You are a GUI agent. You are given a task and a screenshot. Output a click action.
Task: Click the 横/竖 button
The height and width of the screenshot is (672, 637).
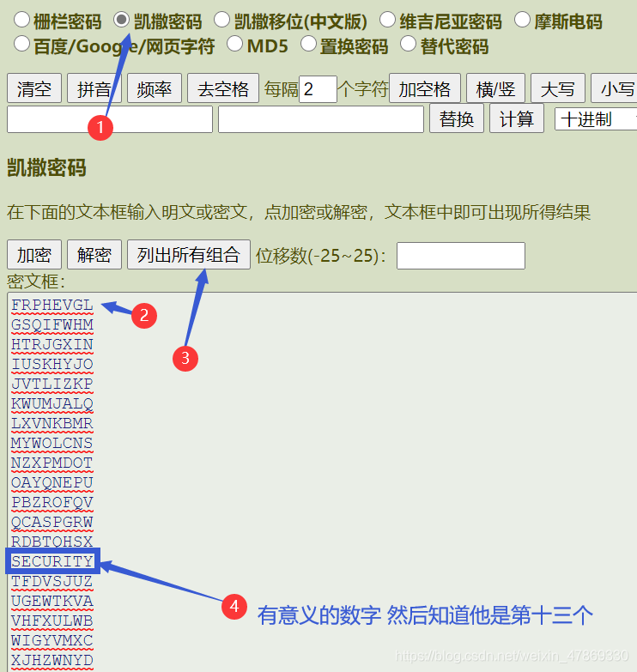495,88
